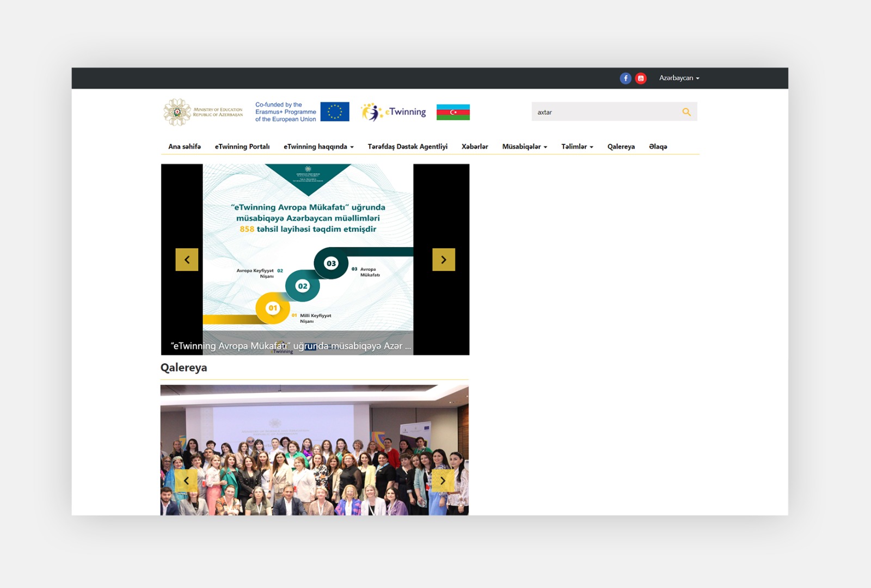Image resolution: width=871 pixels, height=588 pixels.
Task: Click the Erasmus+ co-funded logo
Action: pos(285,111)
